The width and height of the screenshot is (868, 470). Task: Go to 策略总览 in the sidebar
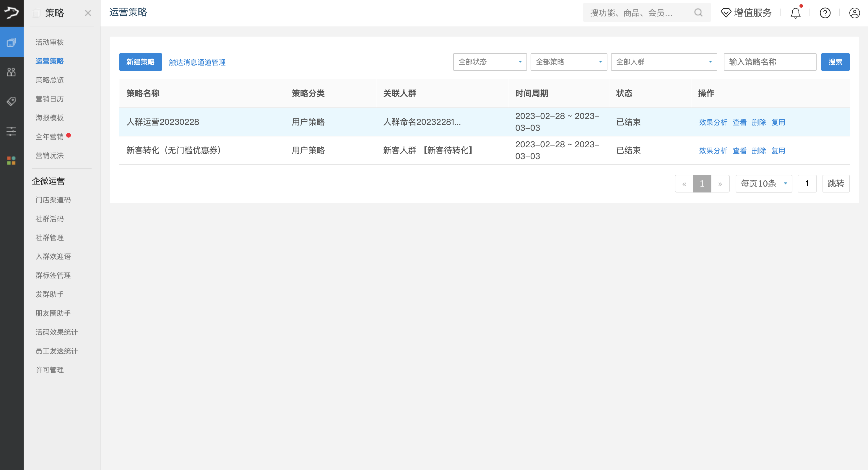(x=50, y=80)
